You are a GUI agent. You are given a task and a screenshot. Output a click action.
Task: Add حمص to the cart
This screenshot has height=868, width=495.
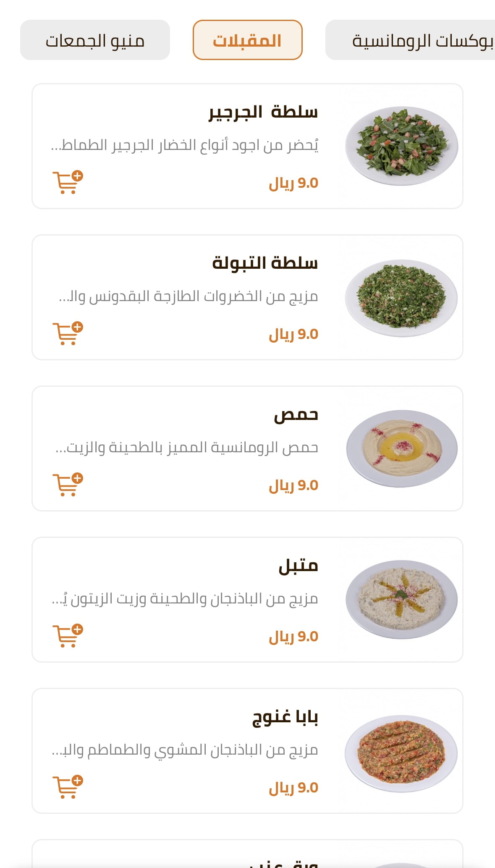point(67,485)
